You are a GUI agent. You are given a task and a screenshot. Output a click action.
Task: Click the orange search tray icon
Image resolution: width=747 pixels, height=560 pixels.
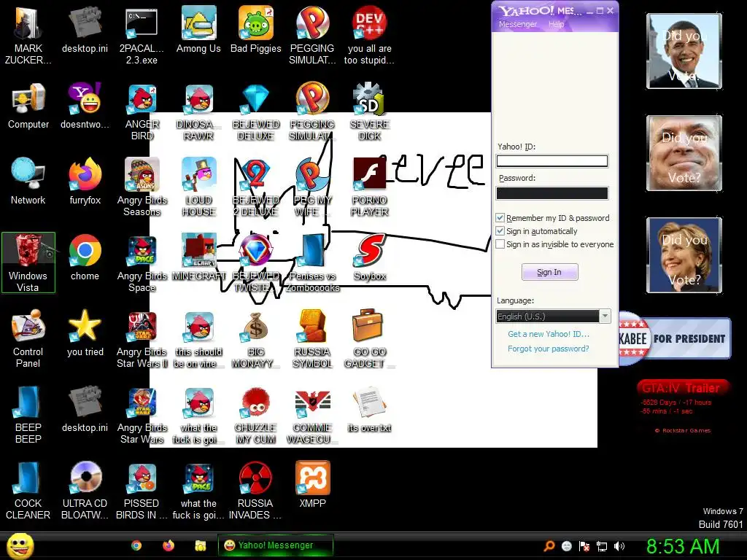pos(549,546)
